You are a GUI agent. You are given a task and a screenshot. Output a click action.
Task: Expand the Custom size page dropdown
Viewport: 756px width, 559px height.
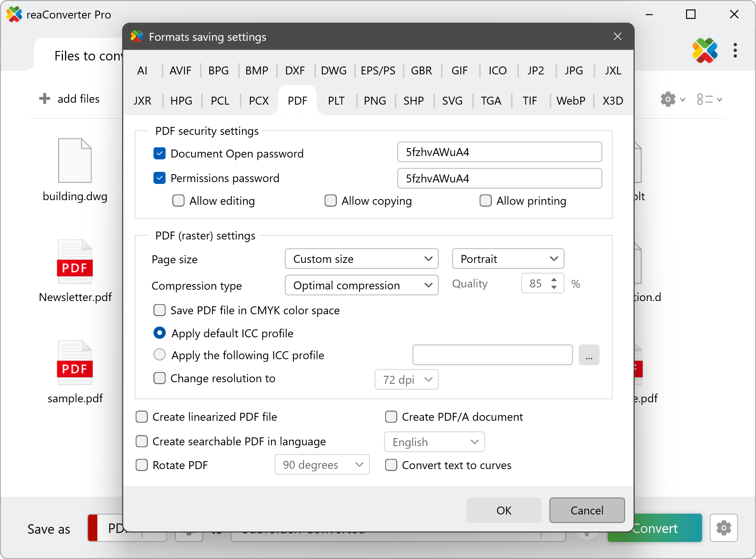[x=361, y=259]
